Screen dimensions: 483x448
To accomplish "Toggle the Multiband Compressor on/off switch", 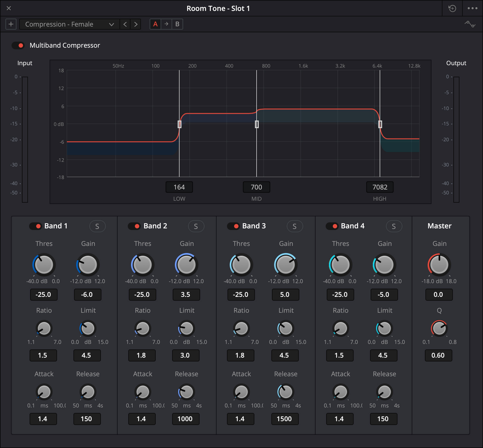I will point(18,45).
